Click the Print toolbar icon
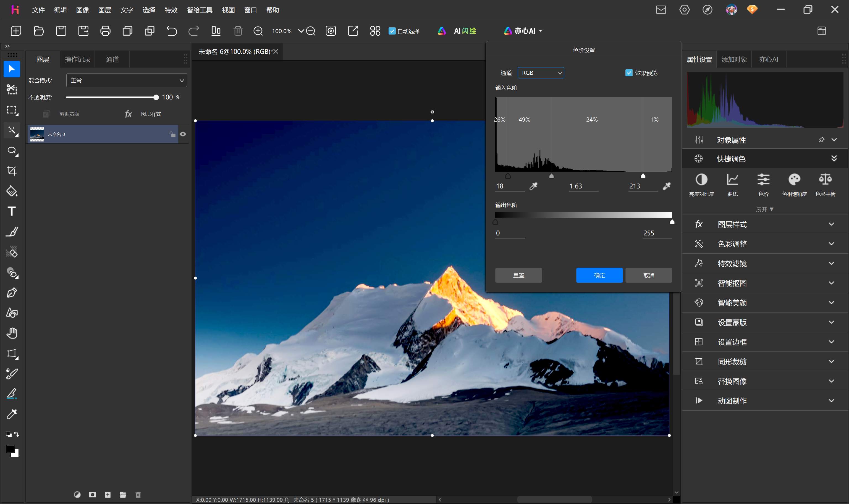This screenshot has width=849, height=504. click(105, 31)
